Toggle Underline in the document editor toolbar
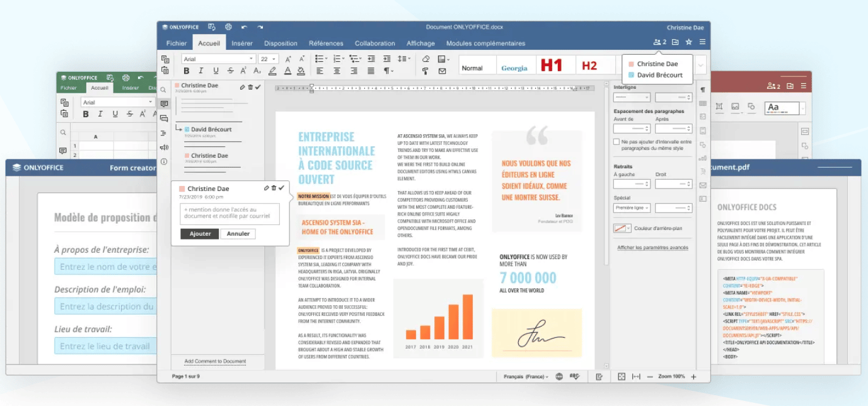 [x=216, y=71]
